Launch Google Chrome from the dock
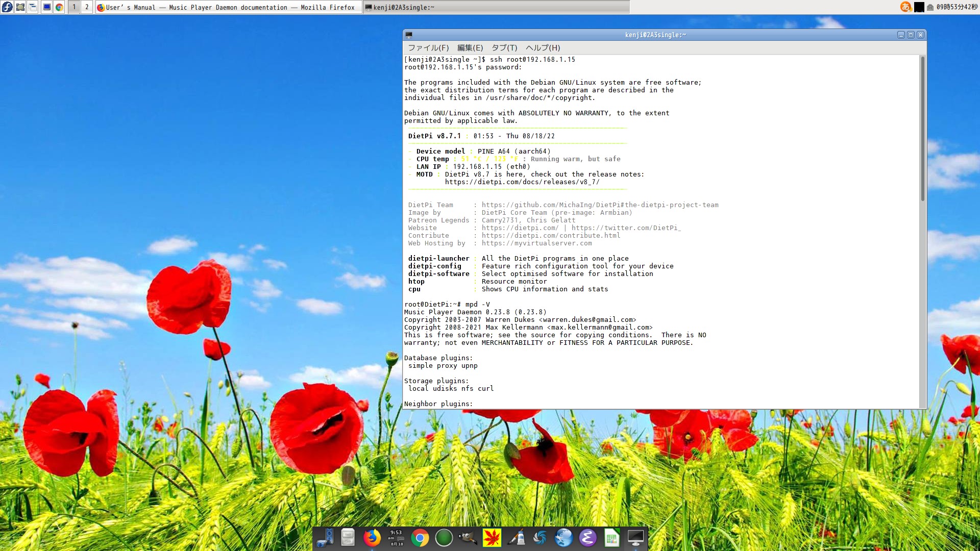Screen dimensions: 980x551 click(420, 538)
